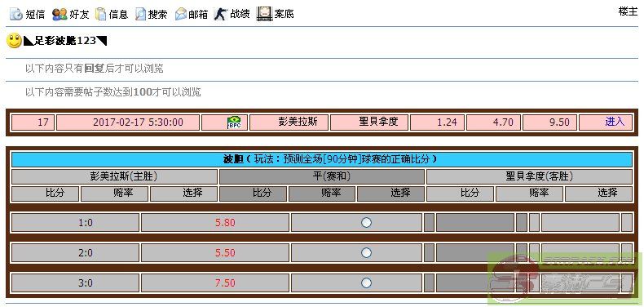Click the 圣贝拿度(客胜) column header
644x307 pixels.
529,176
